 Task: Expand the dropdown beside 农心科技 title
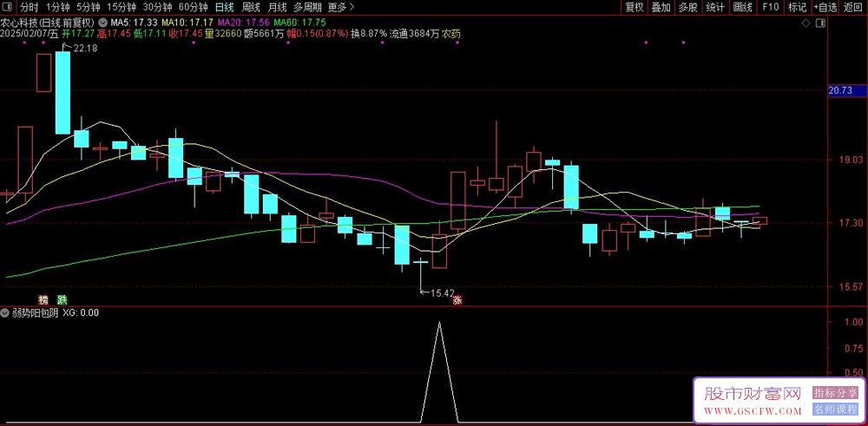103,23
